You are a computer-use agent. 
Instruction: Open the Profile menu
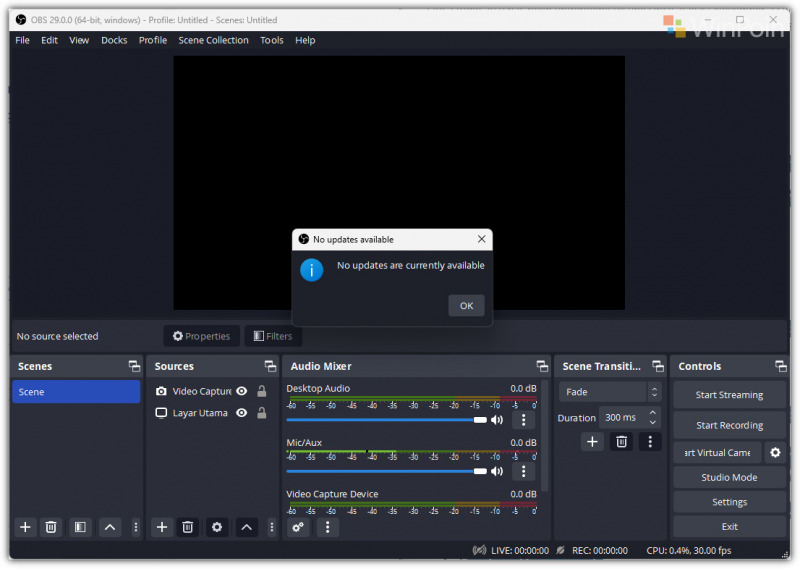[153, 40]
